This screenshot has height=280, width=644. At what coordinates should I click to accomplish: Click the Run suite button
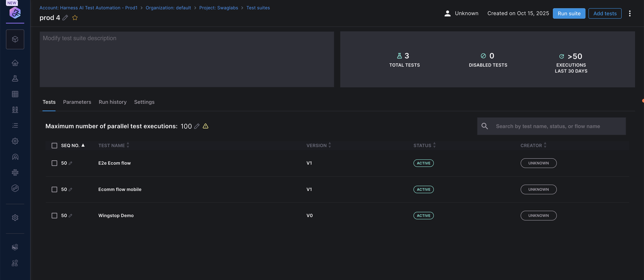[569, 13]
